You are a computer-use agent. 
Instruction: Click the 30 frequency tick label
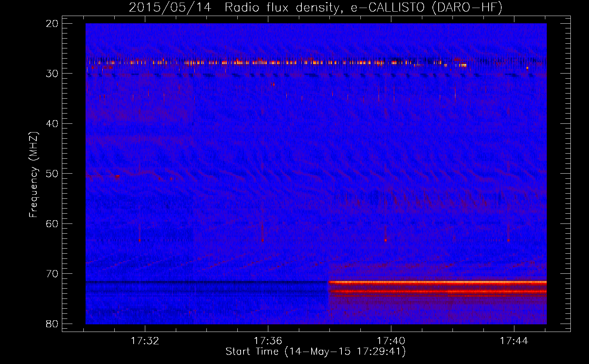52,74
